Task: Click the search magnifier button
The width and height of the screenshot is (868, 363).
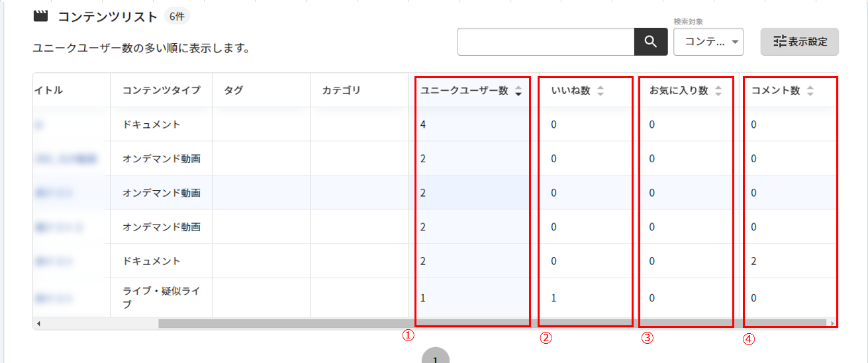Action: [x=651, y=42]
